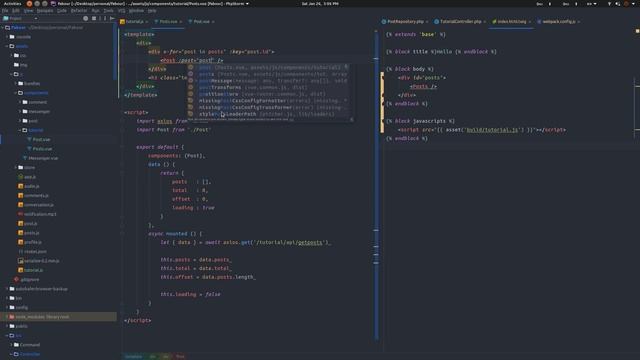Screen dimensions: 640x360
Task: Select postMessage autocomplete suggestion
Action: tap(268, 81)
